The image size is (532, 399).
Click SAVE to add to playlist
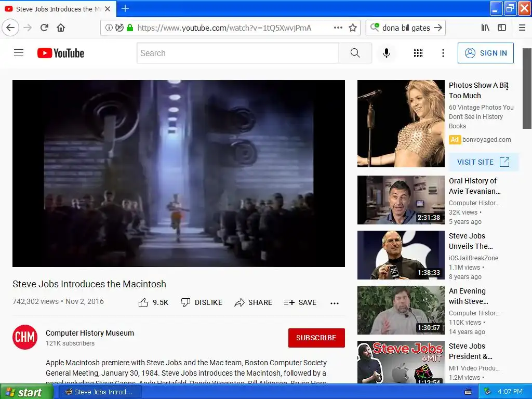pyautogui.click(x=300, y=302)
